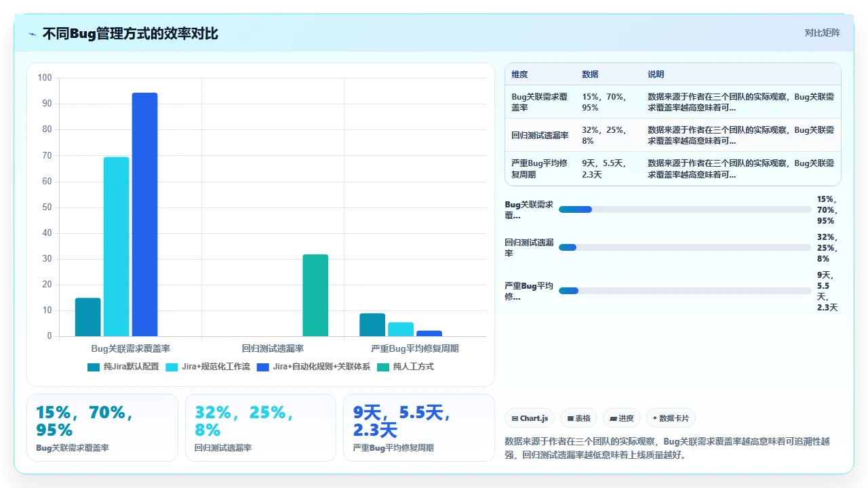Click the 进度 tag chip
This screenshot has width=868, height=488.
[622, 418]
